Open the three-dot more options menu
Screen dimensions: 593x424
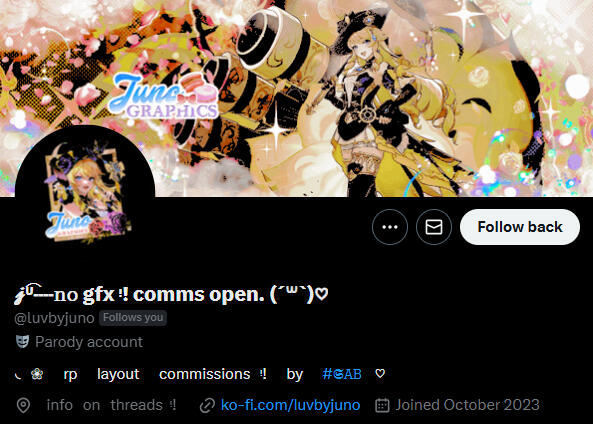pyautogui.click(x=390, y=227)
